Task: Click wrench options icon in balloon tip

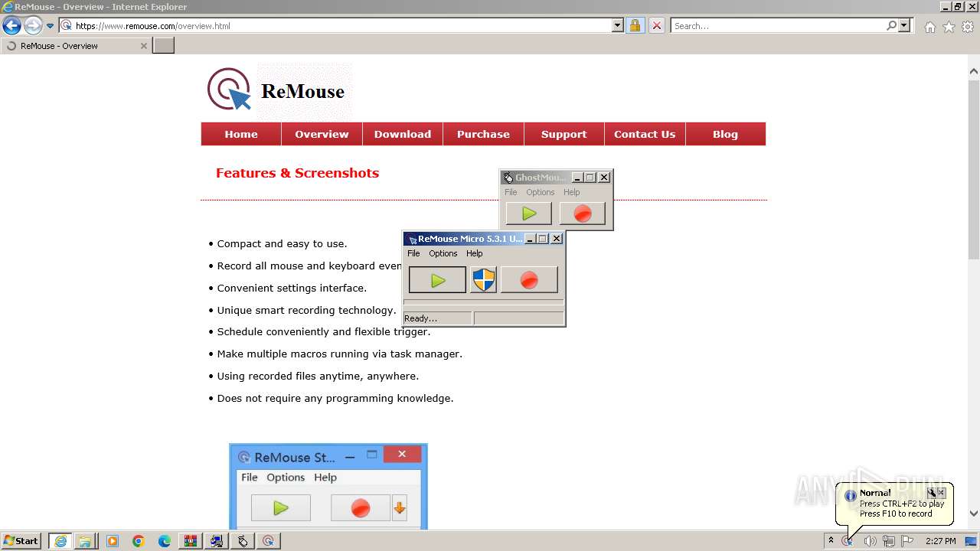Action: [x=932, y=493]
